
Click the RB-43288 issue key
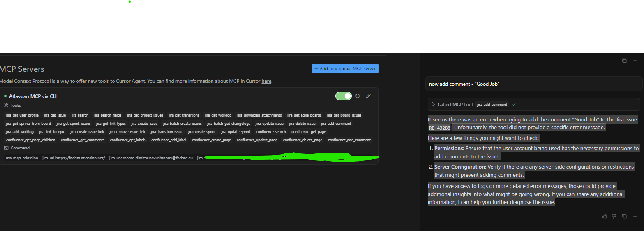click(x=439, y=128)
